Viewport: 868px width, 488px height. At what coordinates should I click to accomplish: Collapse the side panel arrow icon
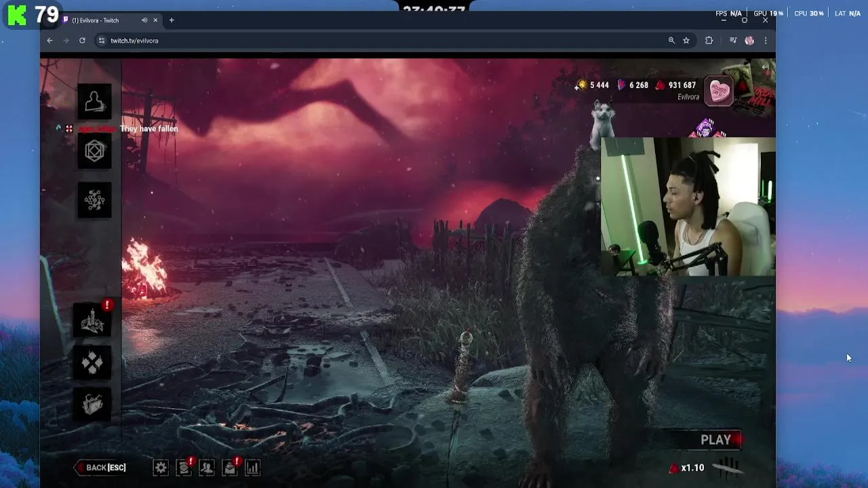click(765, 66)
